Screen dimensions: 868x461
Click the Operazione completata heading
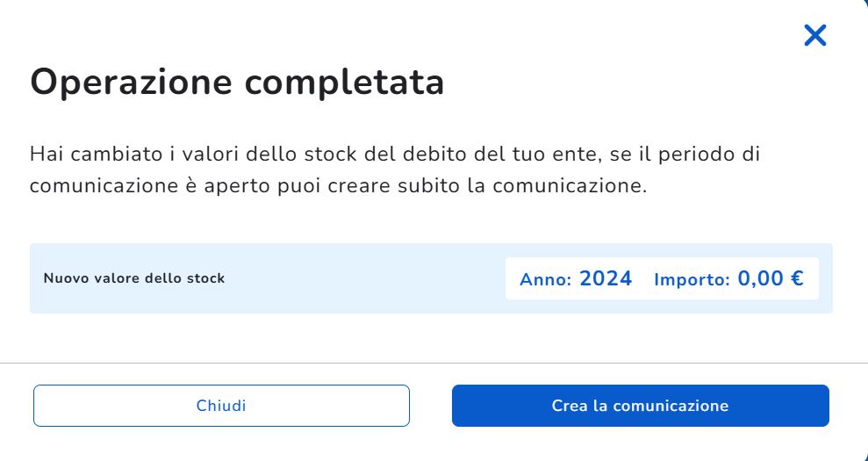pyautogui.click(x=237, y=83)
